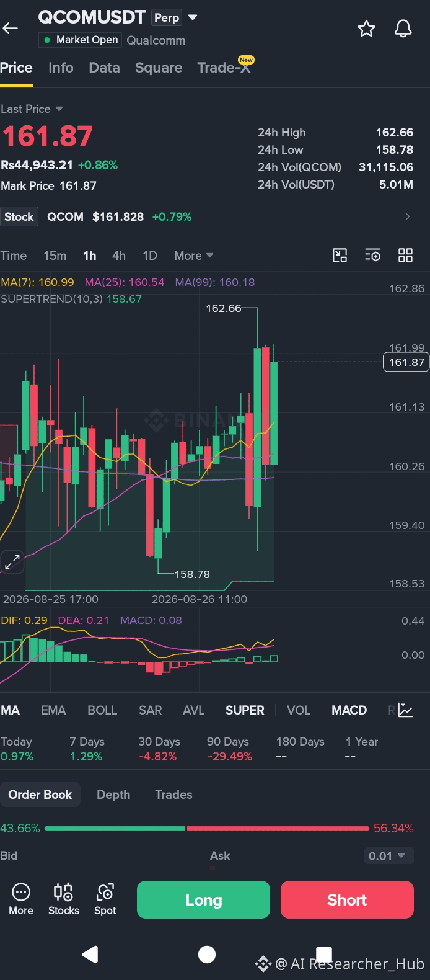Switch to the Info tab
This screenshot has width=430, height=980.
[x=61, y=68]
